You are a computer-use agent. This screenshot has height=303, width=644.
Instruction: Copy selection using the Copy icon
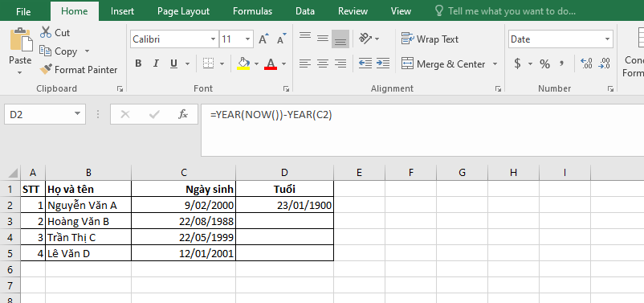(x=45, y=51)
